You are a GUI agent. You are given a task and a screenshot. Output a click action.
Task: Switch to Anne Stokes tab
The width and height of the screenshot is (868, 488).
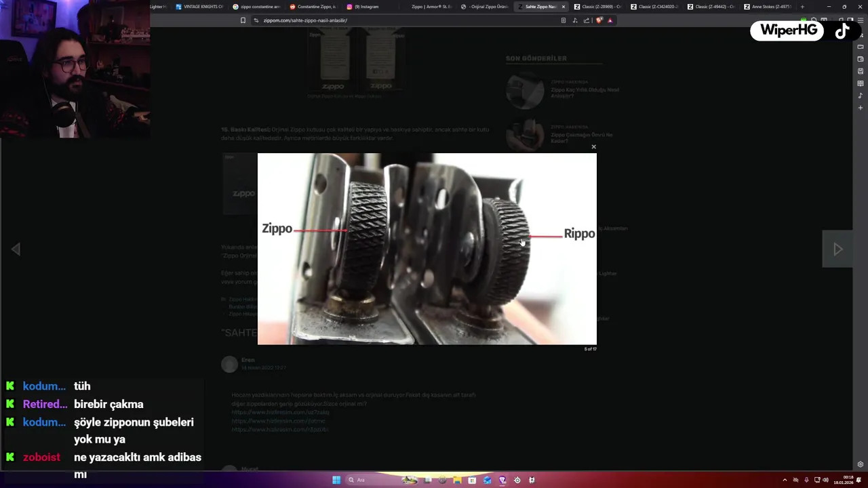pos(768,7)
